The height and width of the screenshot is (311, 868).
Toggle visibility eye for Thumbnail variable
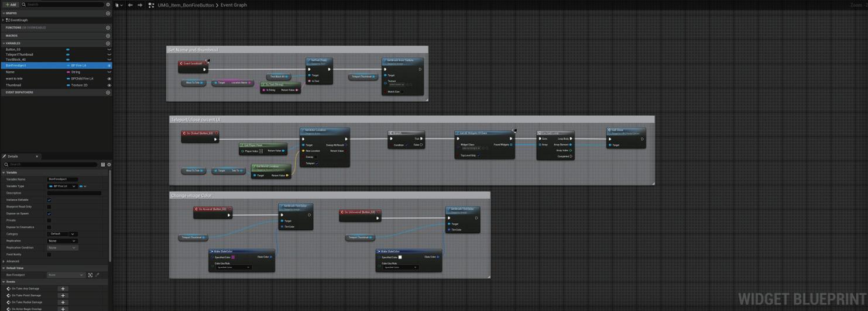pos(109,85)
